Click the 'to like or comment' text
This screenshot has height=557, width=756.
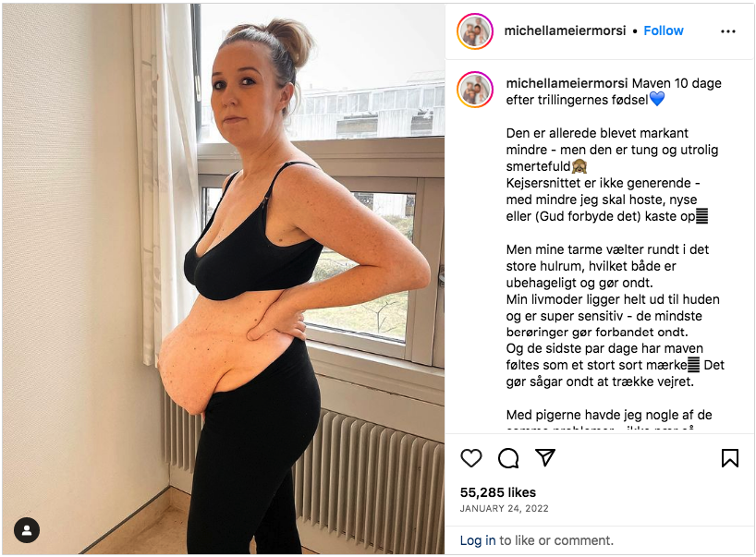point(556,540)
